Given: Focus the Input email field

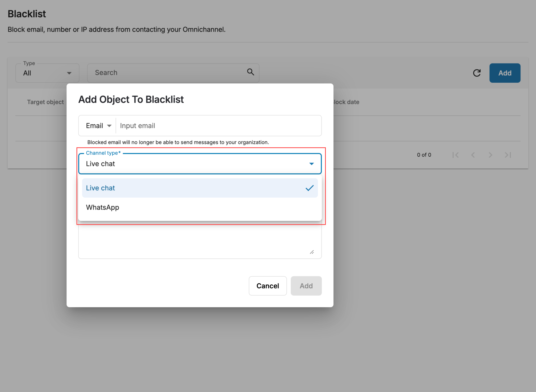Looking at the screenshot, I should pyautogui.click(x=218, y=126).
